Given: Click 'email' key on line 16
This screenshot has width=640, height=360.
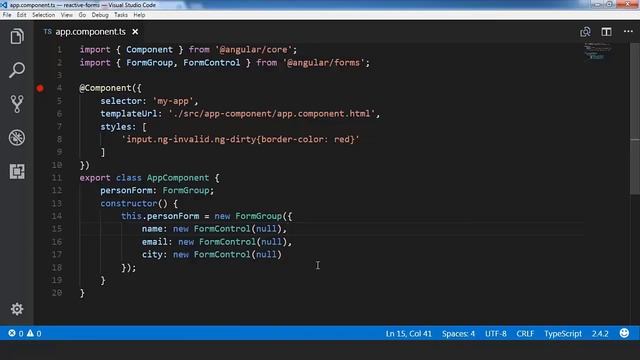Looking at the screenshot, I should tap(155, 242).
